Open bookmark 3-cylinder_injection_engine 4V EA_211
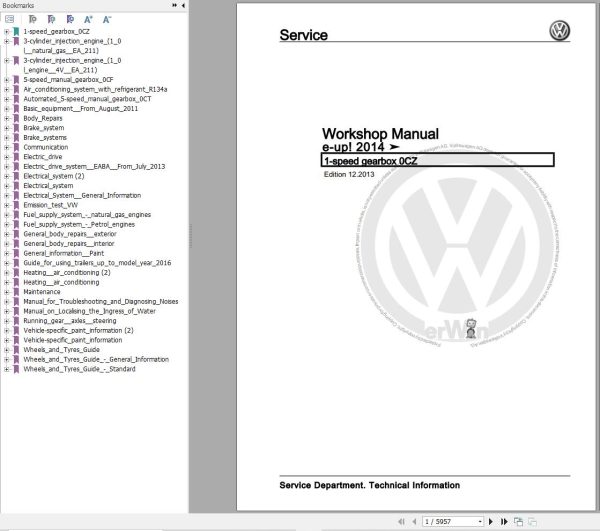Viewport: 600px width, 531px height. point(72,65)
